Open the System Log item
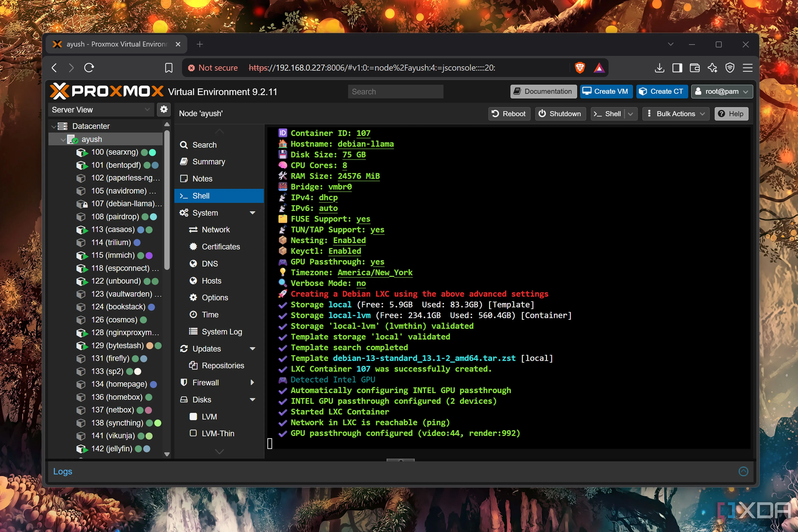Viewport: 798px width, 532px height. click(x=219, y=331)
